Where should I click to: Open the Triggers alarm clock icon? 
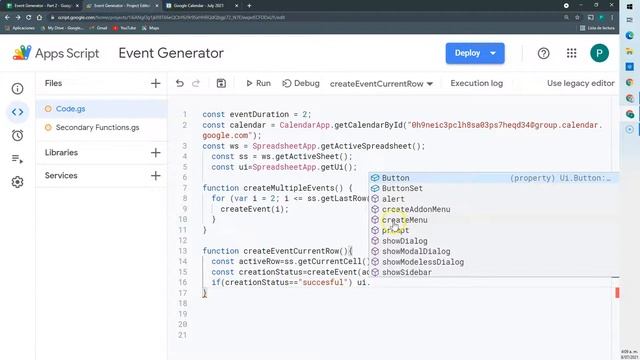[17, 135]
